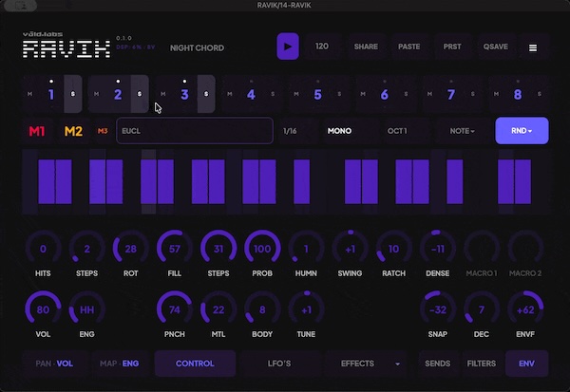This screenshot has width=570, height=392.
Task: Quick-save with the QSAVE button
Action: pos(496,47)
